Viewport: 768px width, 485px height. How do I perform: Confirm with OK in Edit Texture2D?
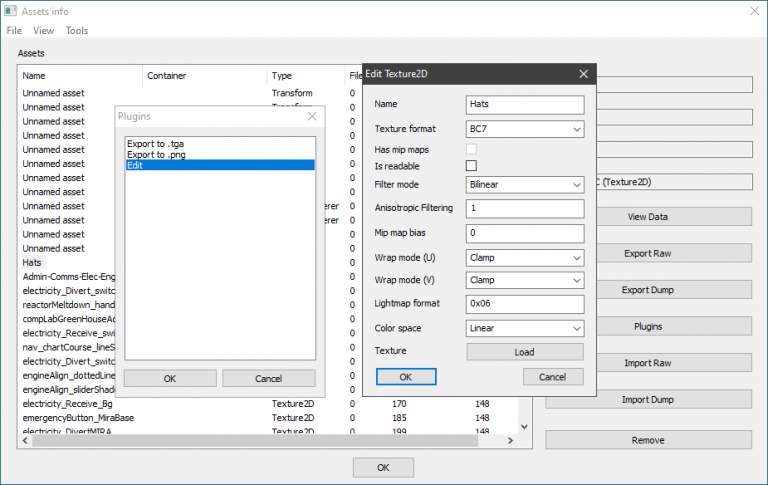coord(405,377)
